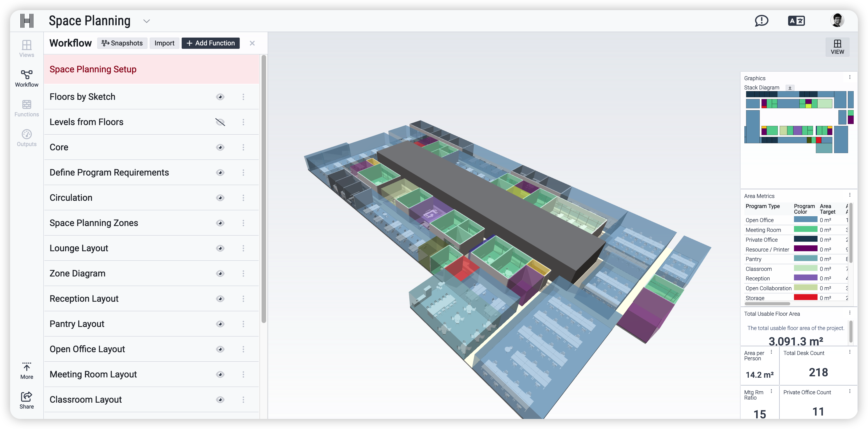The width and height of the screenshot is (868, 429).
Task: Select the Zone Diagram workflow step
Action: click(77, 273)
